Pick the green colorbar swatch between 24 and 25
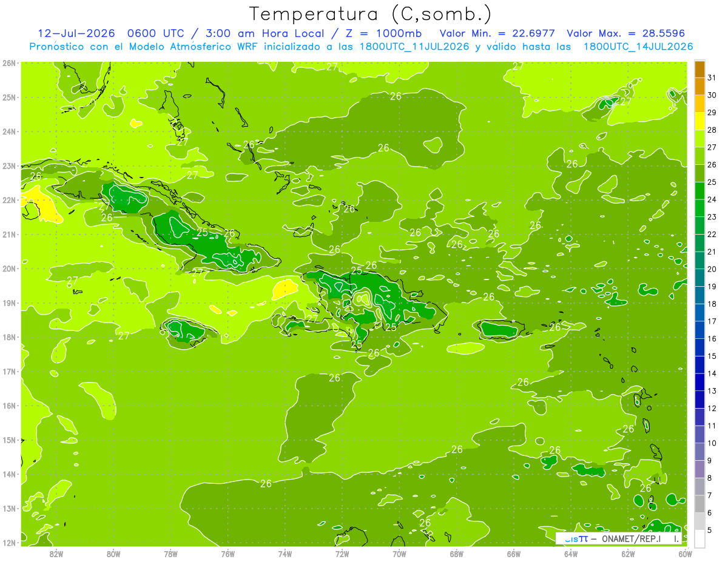728x562 pixels. (x=699, y=191)
